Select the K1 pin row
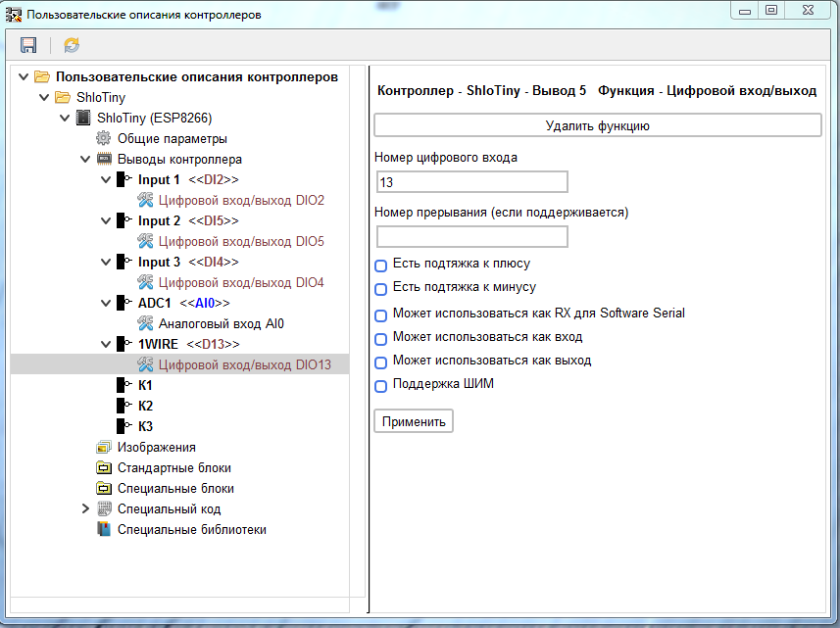The image size is (840, 628). (145, 385)
